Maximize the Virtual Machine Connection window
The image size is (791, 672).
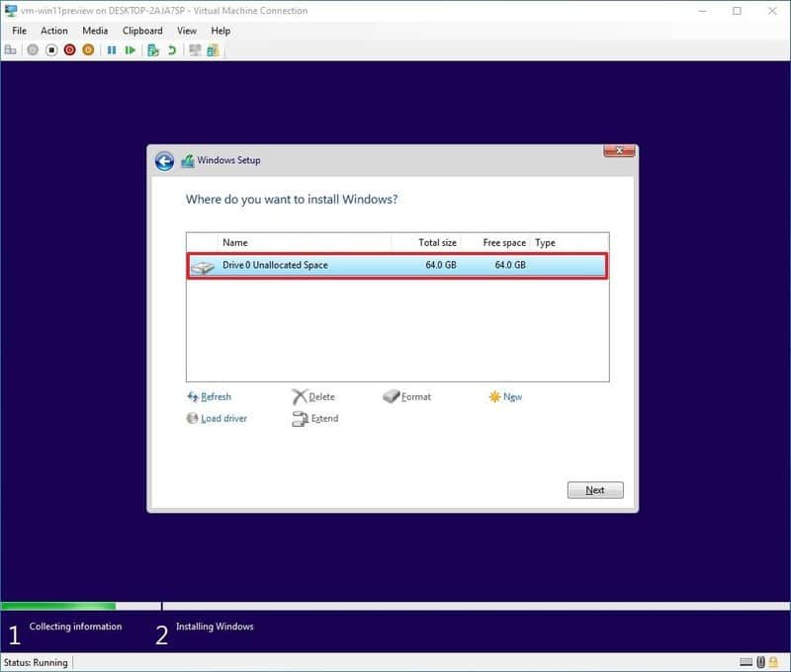(737, 11)
